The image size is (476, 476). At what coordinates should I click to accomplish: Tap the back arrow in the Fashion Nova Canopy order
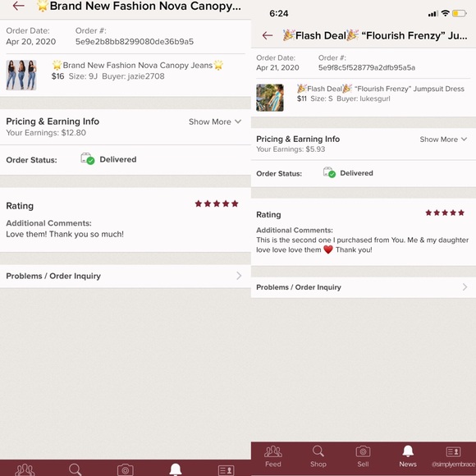tap(19, 6)
